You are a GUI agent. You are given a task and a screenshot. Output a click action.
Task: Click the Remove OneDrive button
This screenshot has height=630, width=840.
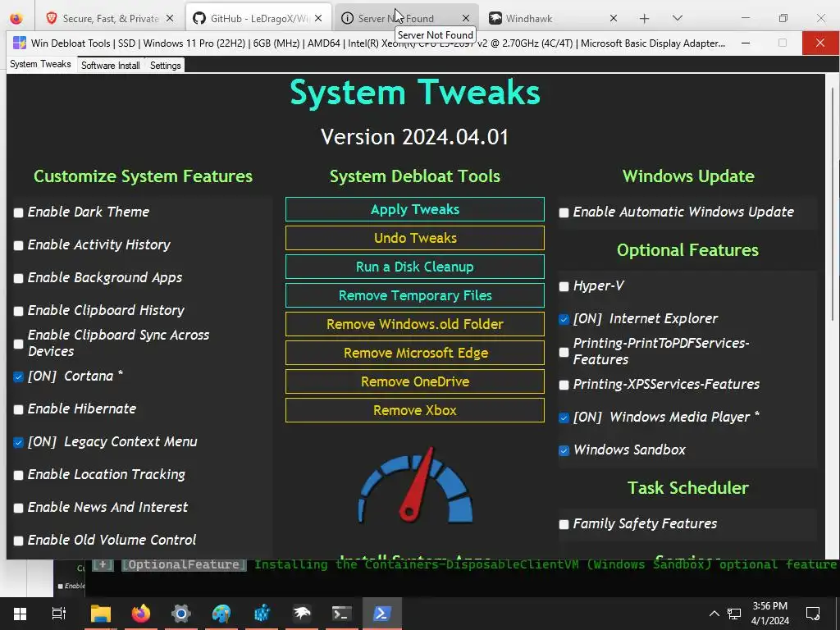414,381
